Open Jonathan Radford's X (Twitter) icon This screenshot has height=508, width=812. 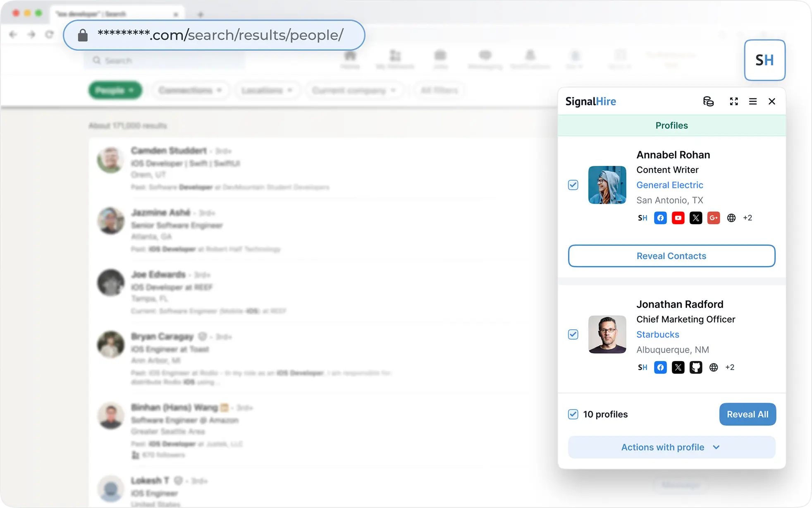[678, 367]
